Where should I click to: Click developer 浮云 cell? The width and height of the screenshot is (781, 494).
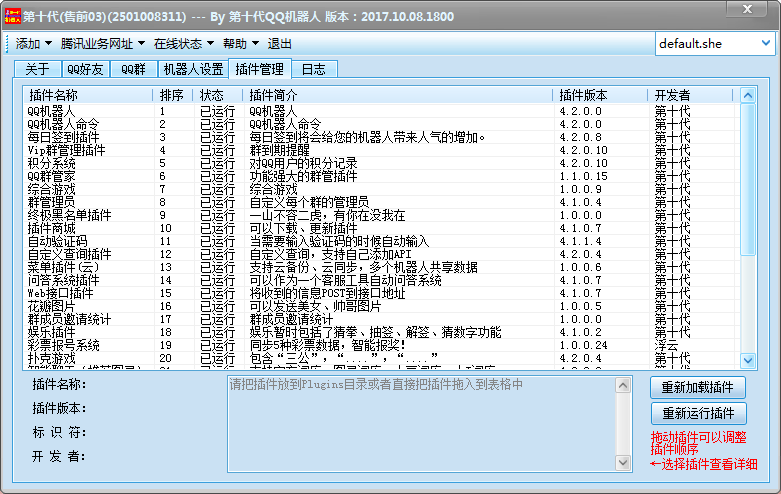tap(666, 345)
